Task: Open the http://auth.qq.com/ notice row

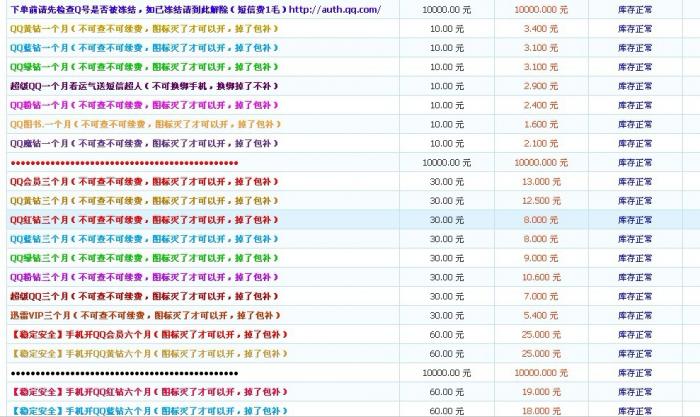Action: [x=196, y=9]
